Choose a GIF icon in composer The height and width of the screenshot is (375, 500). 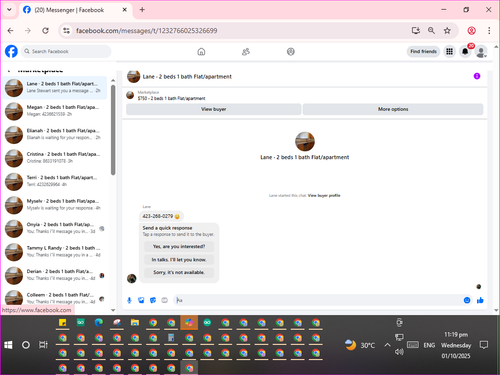click(165, 300)
